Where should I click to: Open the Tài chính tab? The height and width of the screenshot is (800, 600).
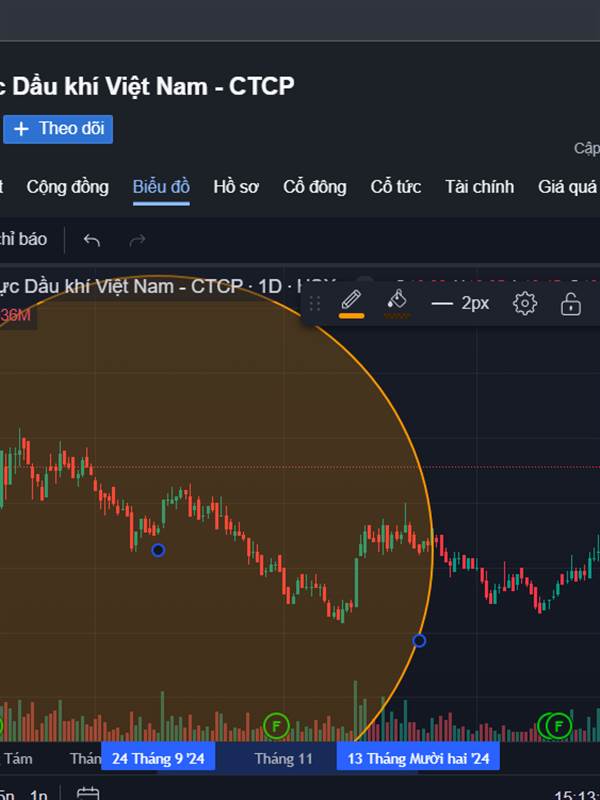pyautogui.click(x=479, y=187)
